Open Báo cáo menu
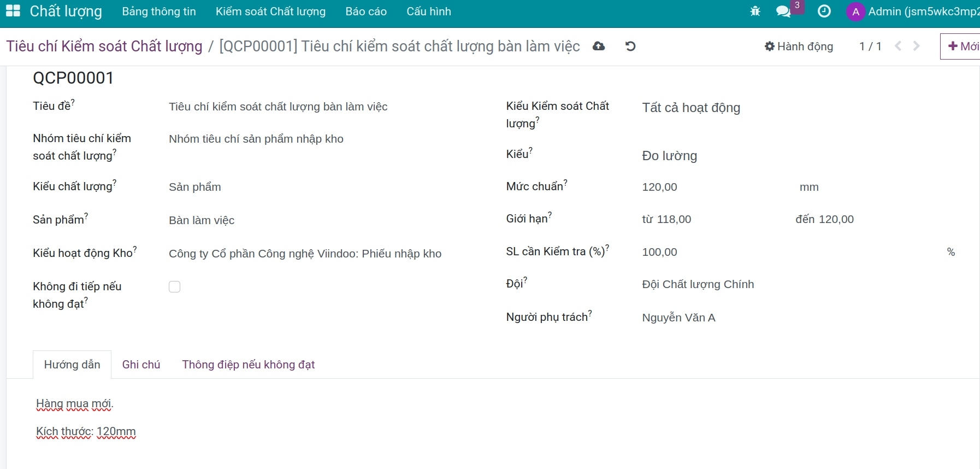 point(366,11)
